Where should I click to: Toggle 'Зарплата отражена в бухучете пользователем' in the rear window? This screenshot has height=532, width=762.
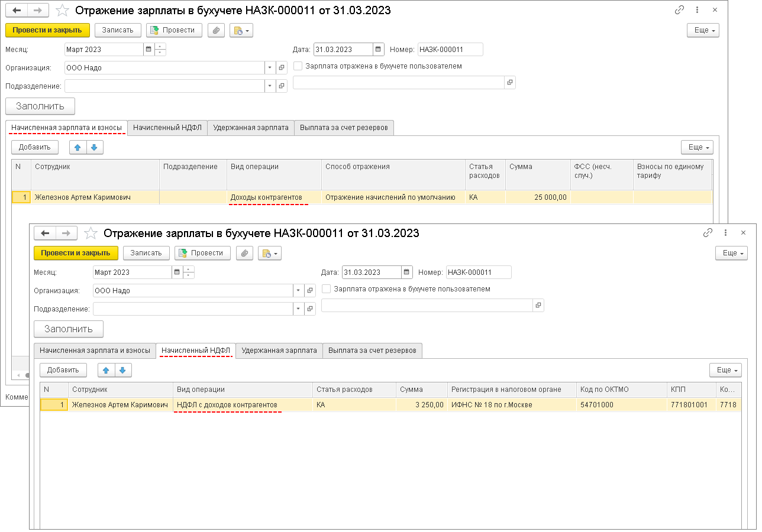click(298, 66)
